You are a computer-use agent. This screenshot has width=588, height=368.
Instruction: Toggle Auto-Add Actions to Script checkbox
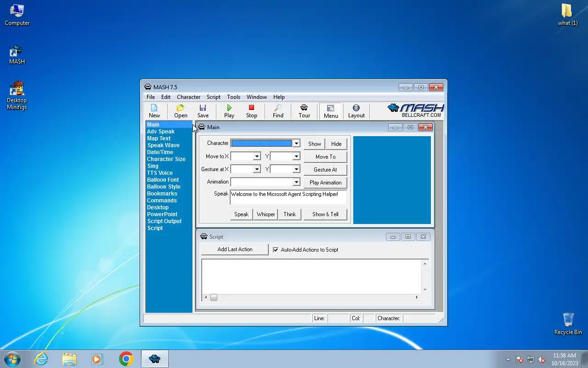(x=276, y=250)
